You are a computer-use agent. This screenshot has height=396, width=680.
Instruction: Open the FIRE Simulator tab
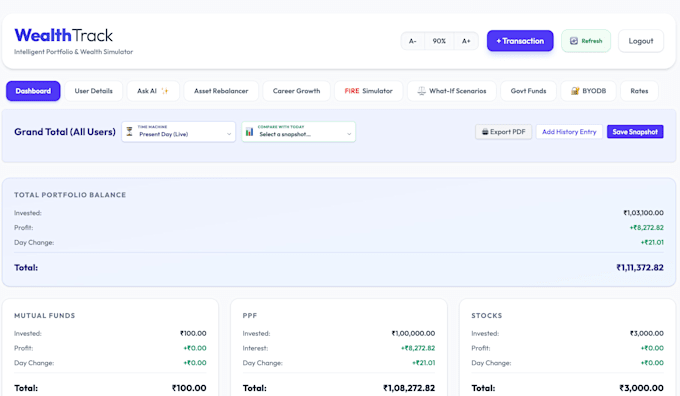(x=368, y=91)
